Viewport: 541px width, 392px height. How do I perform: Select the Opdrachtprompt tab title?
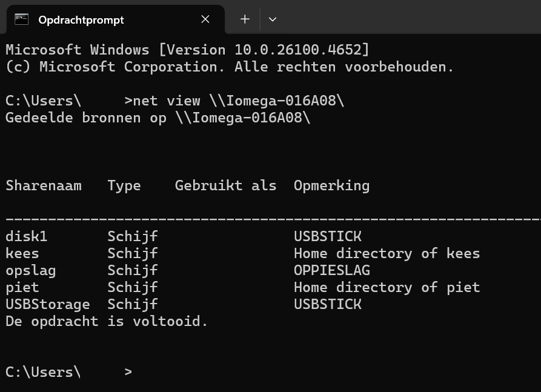coord(81,20)
